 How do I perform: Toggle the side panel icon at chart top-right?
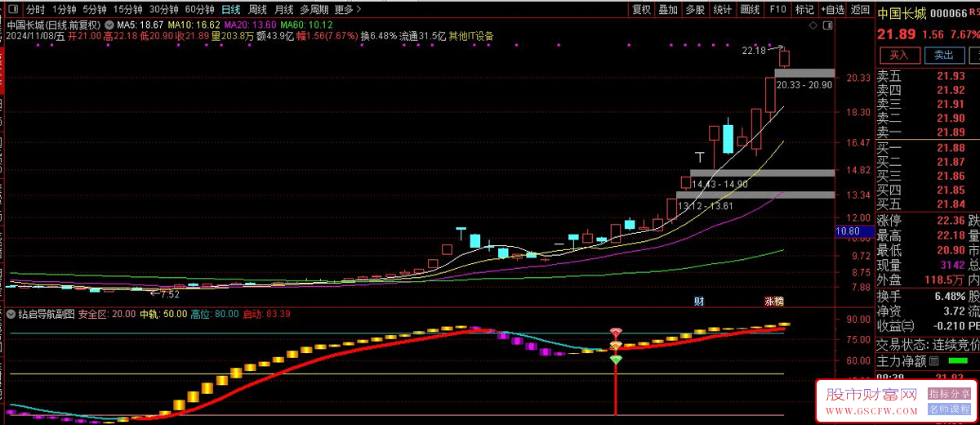(x=827, y=26)
